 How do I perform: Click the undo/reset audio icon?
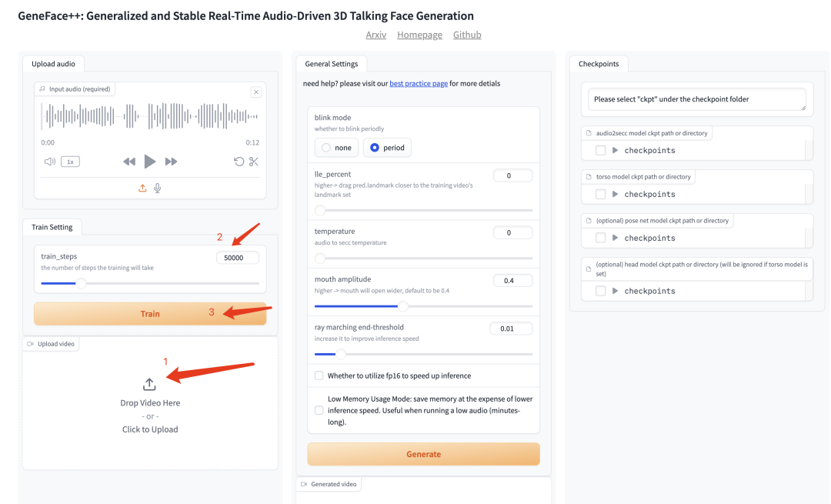[239, 162]
